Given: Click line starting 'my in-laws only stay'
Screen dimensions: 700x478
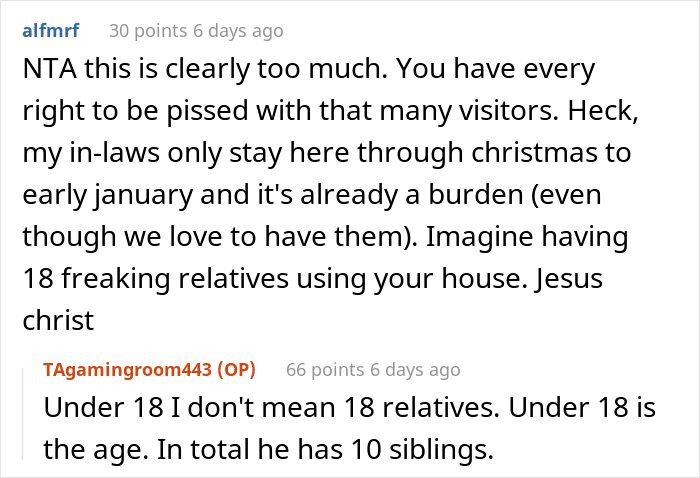Looking at the screenshot, I should click(327, 153).
